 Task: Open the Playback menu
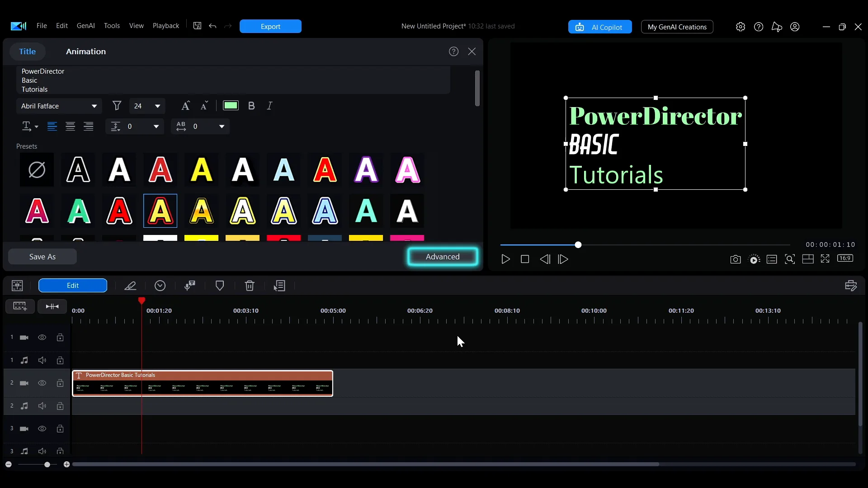[166, 26]
